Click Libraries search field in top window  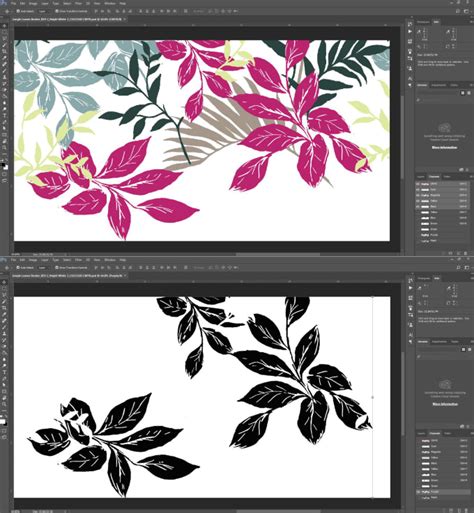443,99
